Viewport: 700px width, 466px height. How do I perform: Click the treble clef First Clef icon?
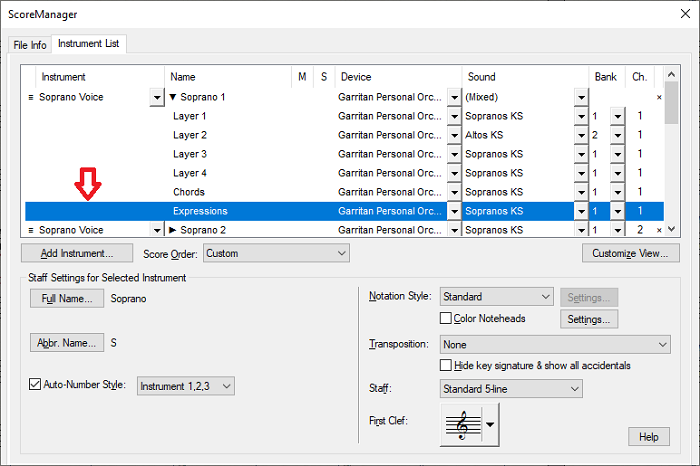(461, 425)
